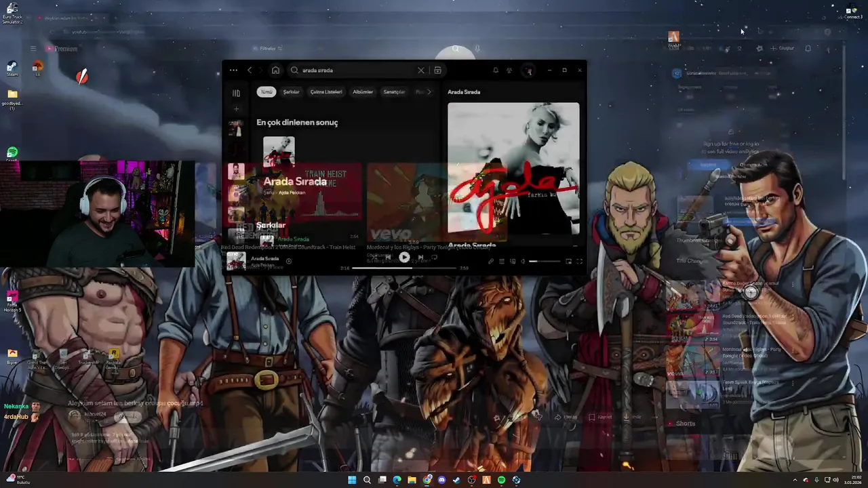Screen dimensions: 868x488
Task: Adjust the Spotify volume slider
Action: click(x=545, y=261)
